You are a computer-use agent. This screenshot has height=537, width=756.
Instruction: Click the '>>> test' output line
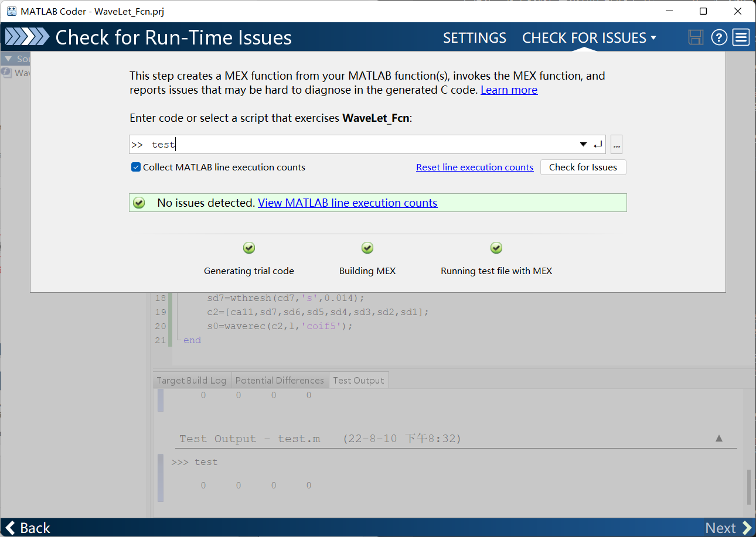(x=195, y=462)
